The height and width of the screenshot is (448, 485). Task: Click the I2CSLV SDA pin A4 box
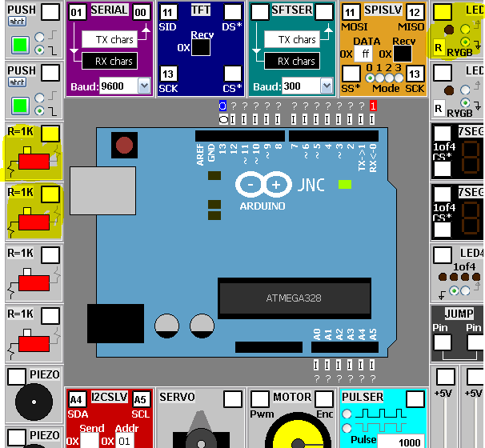(x=77, y=399)
